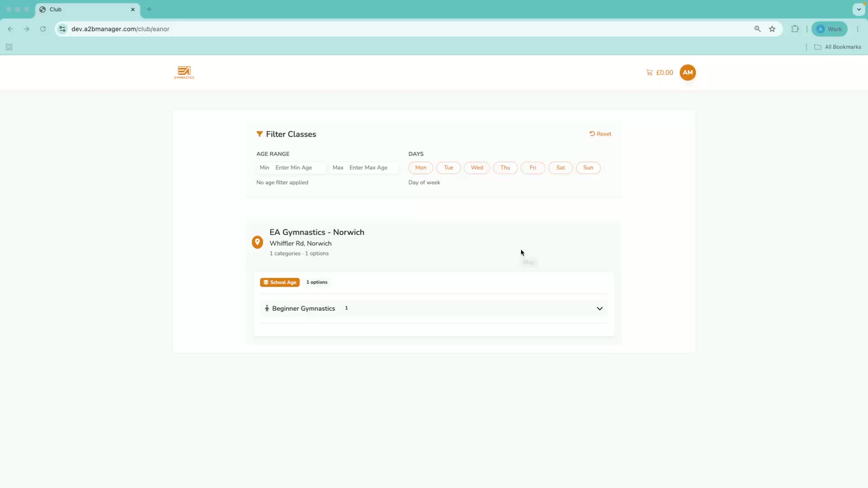The width and height of the screenshot is (868, 488).
Task: Click the Skip tooltip label near cursor
Action: (x=528, y=262)
